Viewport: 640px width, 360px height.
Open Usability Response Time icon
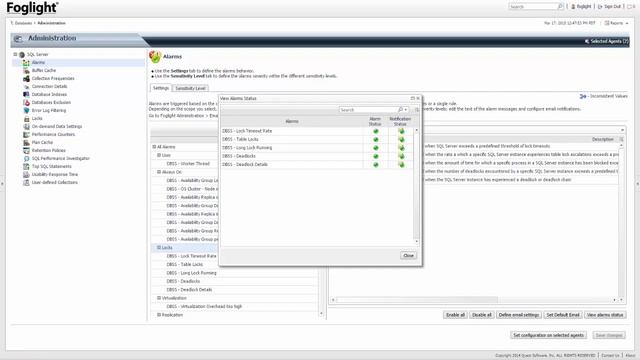[x=26, y=174]
